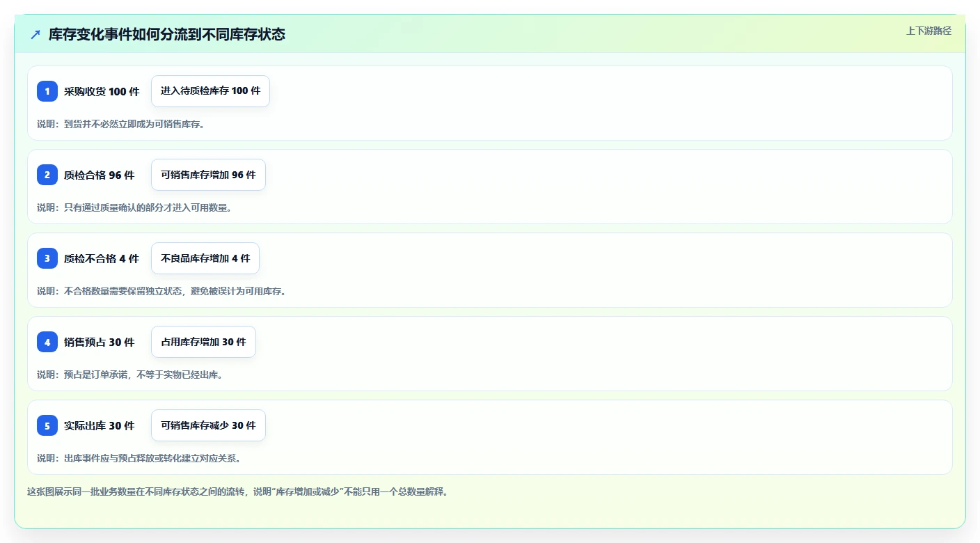
Task: Click the note 出库事件应与预占释放或转化建立对应关系
Action: (x=139, y=458)
